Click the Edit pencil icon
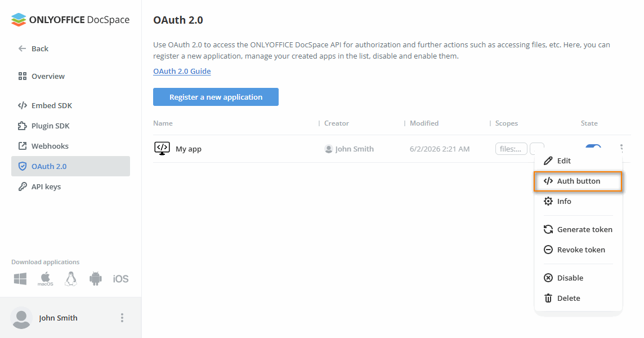This screenshot has width=644, height=338. coord(548,161)
